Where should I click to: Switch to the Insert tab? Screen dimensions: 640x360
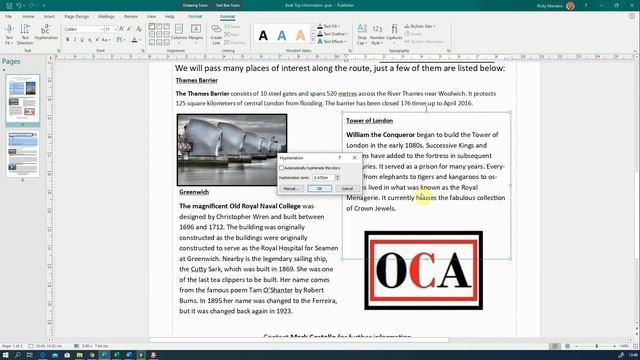tap(49, 17)
